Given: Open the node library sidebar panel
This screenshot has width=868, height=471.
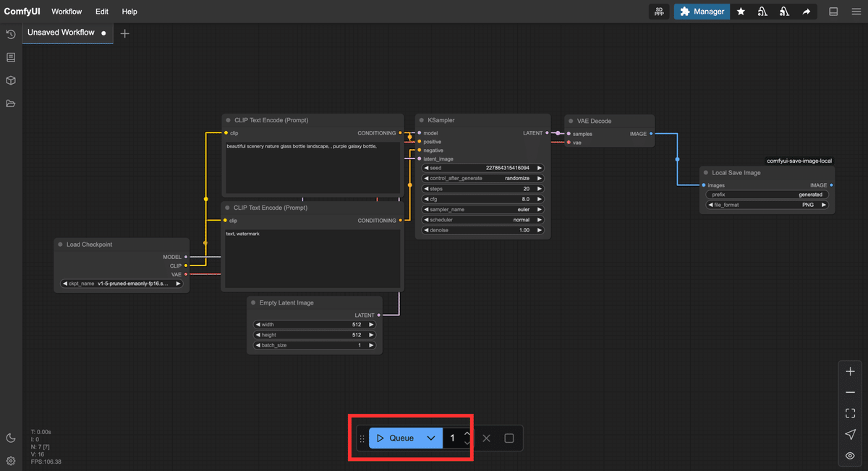Looking at the screenshot, I should tap(11, 57).
